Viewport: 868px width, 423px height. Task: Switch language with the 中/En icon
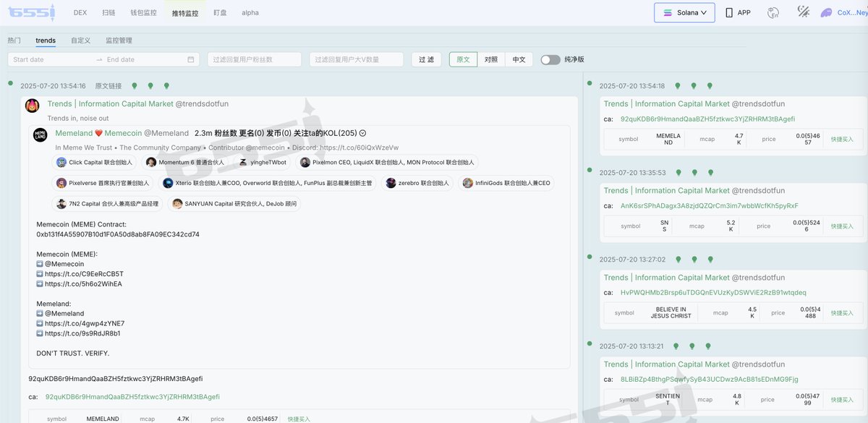click(x=773, y=12)
